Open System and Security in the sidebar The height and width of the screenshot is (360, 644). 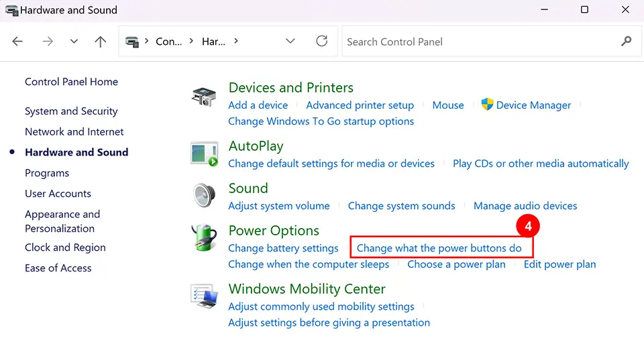coord(71,111)
